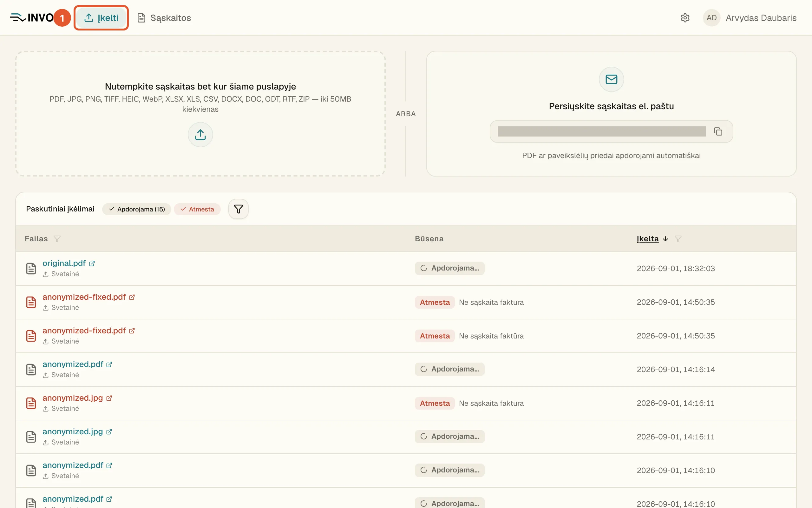This screenshot has height=508, width=812.
Task: Click the 'Būsena' column header
Action: pos(429,239)
